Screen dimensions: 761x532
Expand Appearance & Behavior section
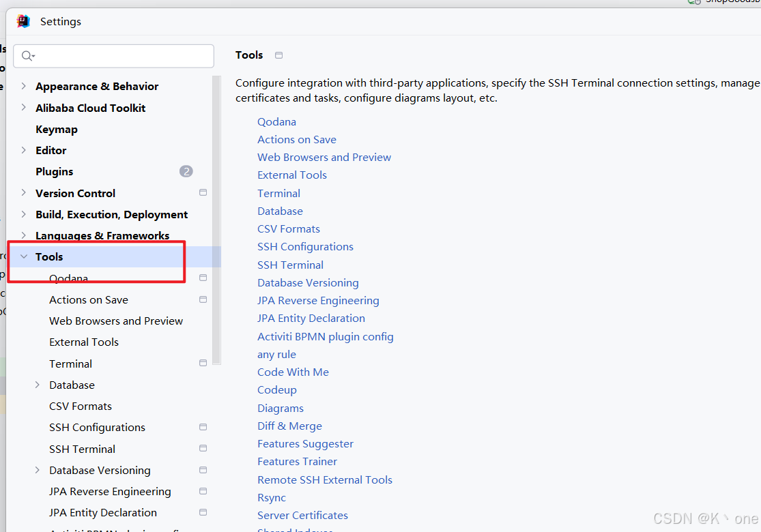[x=23, y=86]
